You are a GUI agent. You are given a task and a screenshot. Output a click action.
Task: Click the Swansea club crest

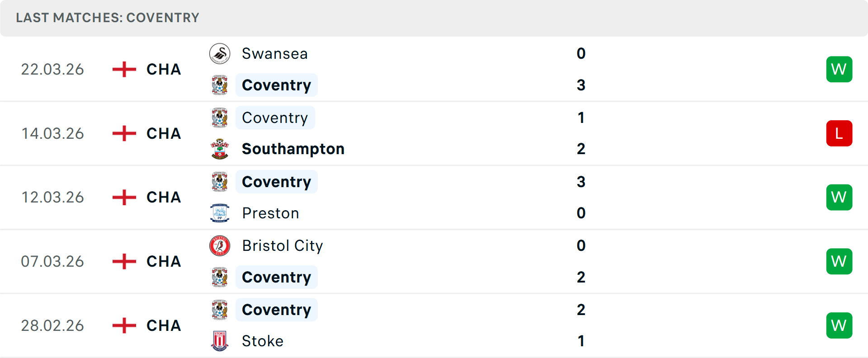point(220,53)
